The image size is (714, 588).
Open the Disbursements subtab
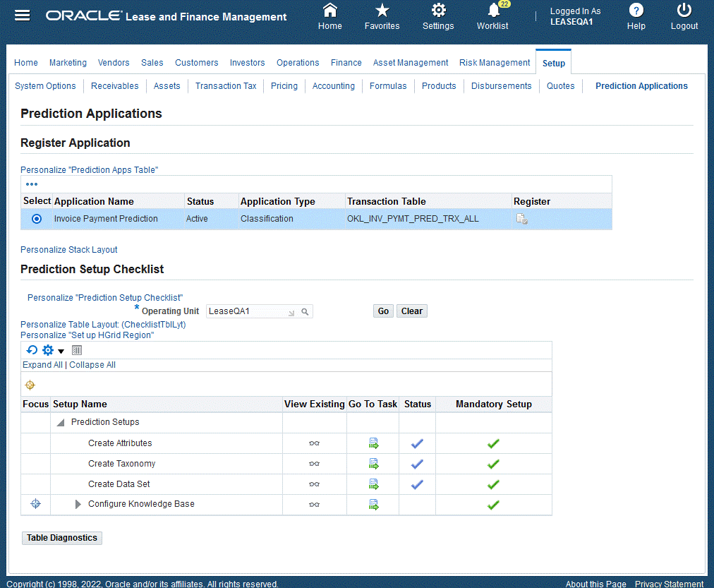(501, 85)
